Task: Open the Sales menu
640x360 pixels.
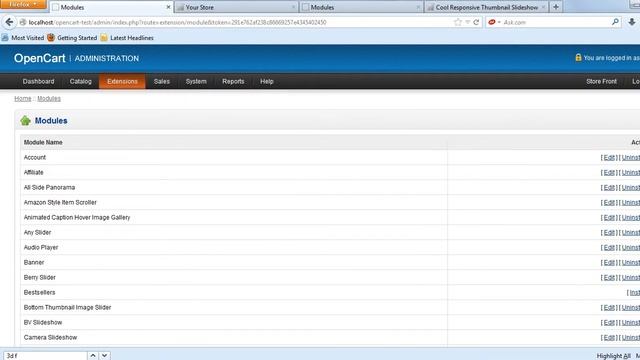Action: coord(162,81)
